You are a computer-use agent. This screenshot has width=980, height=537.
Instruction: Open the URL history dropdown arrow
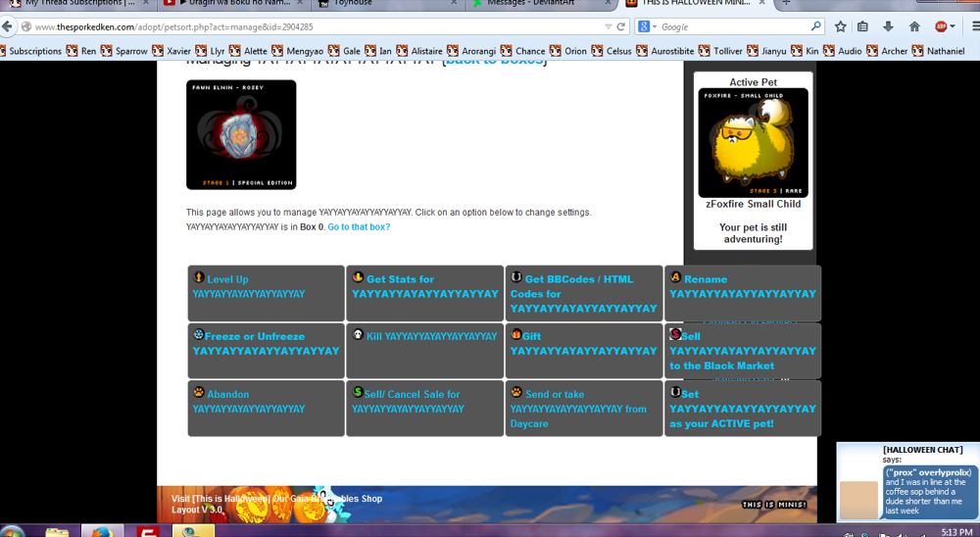(609, 26)
